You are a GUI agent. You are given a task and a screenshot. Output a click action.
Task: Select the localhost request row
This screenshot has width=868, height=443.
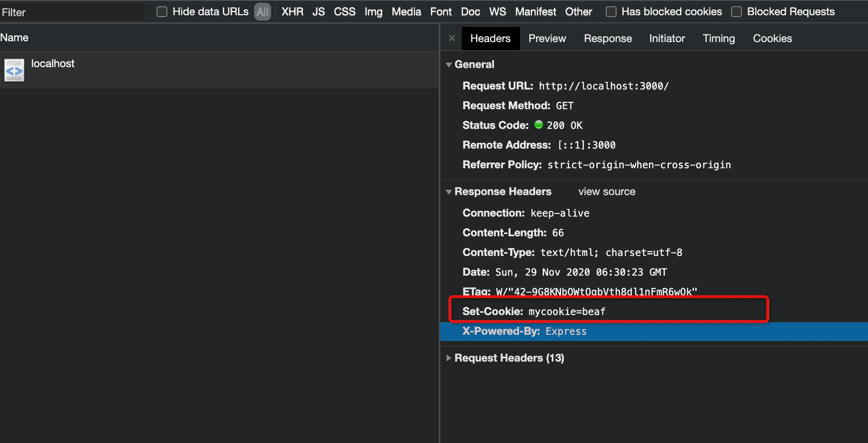pos(219,70)
